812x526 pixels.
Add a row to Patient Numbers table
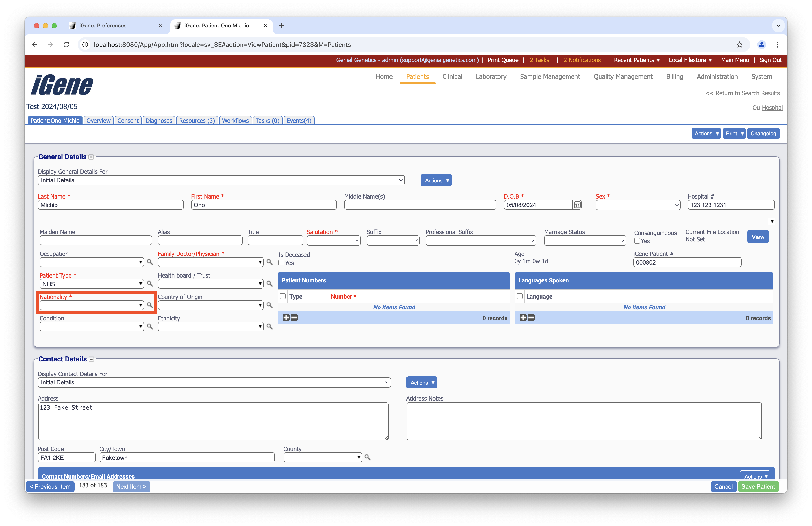286,318
